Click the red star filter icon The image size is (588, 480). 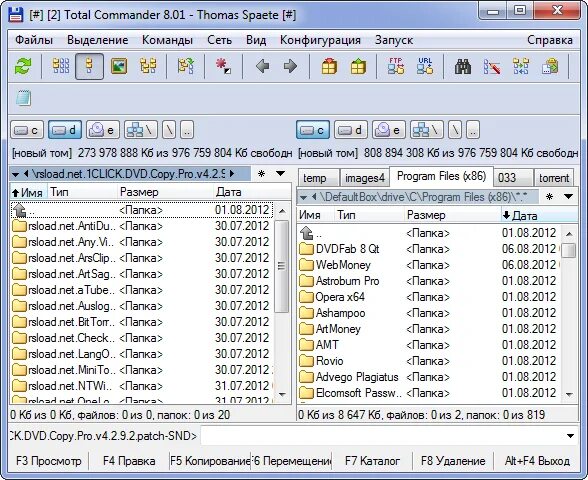point(224,66)
